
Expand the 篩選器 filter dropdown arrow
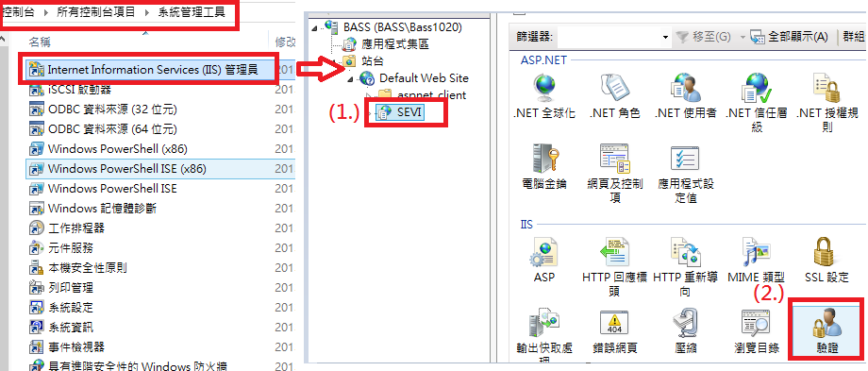[665, 37]
